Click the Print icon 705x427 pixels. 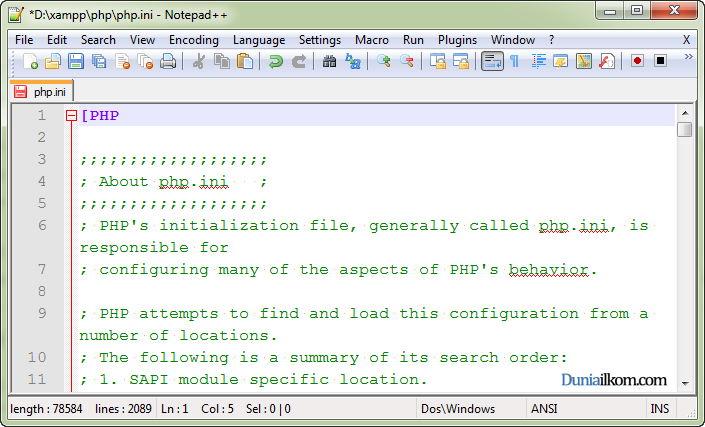(168, 61)
